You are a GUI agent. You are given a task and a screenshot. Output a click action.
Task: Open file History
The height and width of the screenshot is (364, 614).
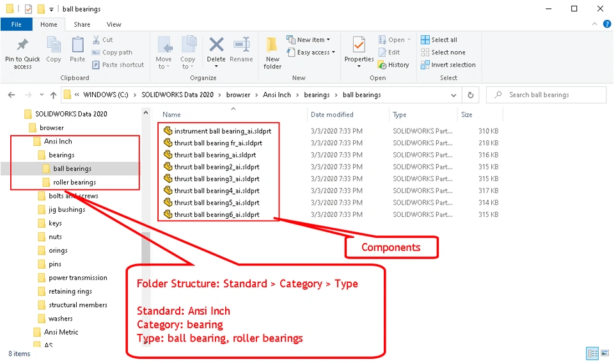click(x=393, y=65)
